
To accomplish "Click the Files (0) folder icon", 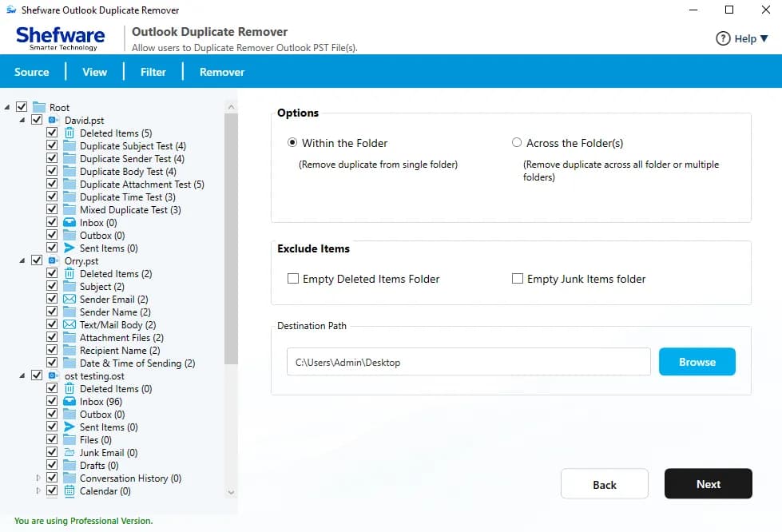I will pos(69,440).
